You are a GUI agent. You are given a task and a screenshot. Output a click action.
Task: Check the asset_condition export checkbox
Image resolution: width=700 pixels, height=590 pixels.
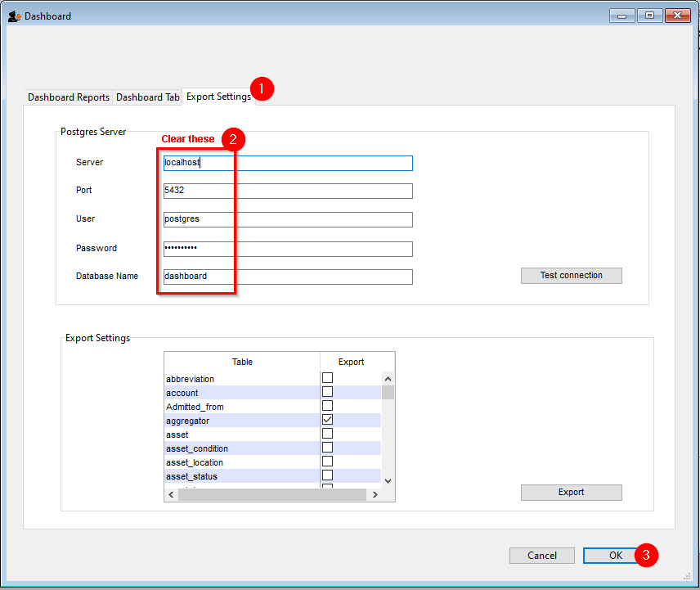pos(327,448)
